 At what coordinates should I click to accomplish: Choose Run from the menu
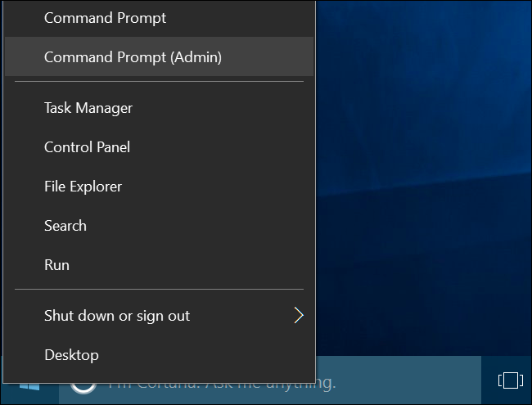pyautogui.click(x=159, y=265)
